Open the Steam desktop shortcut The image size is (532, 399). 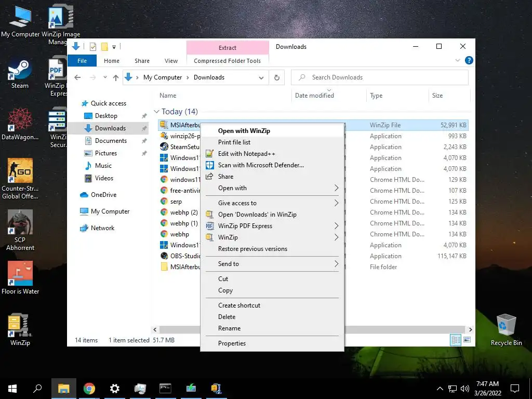pos(20,74)
